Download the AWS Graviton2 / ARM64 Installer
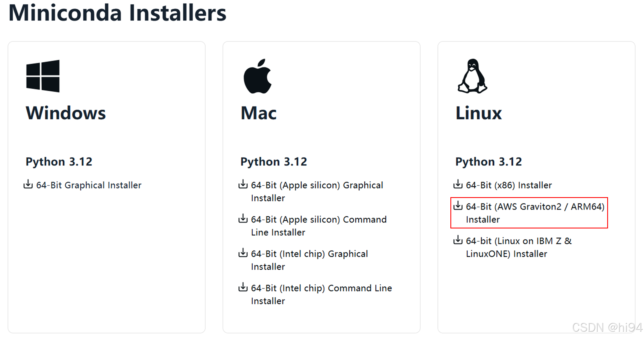Viewport: 644px width, 338px height. pyautogui.click(x=535, y=213)
